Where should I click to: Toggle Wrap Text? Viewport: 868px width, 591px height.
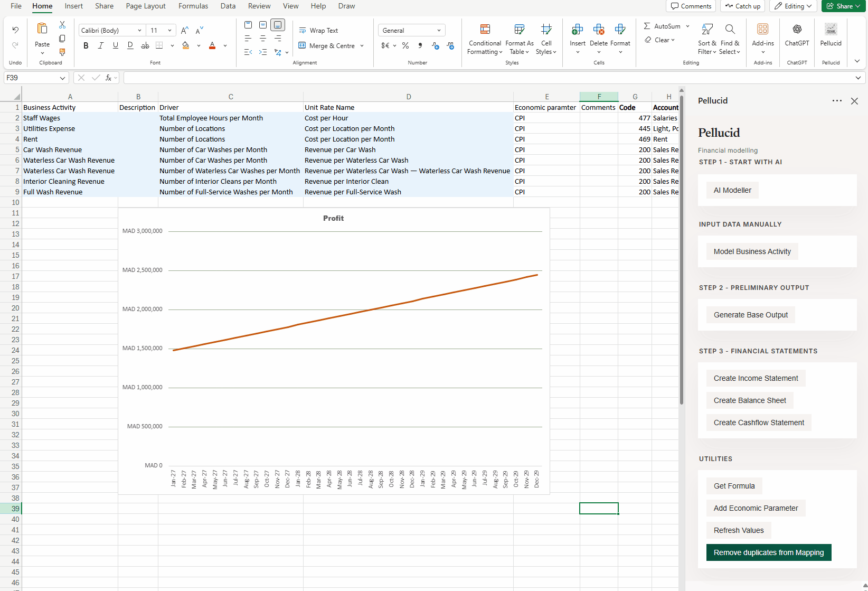tap(318, 31)
